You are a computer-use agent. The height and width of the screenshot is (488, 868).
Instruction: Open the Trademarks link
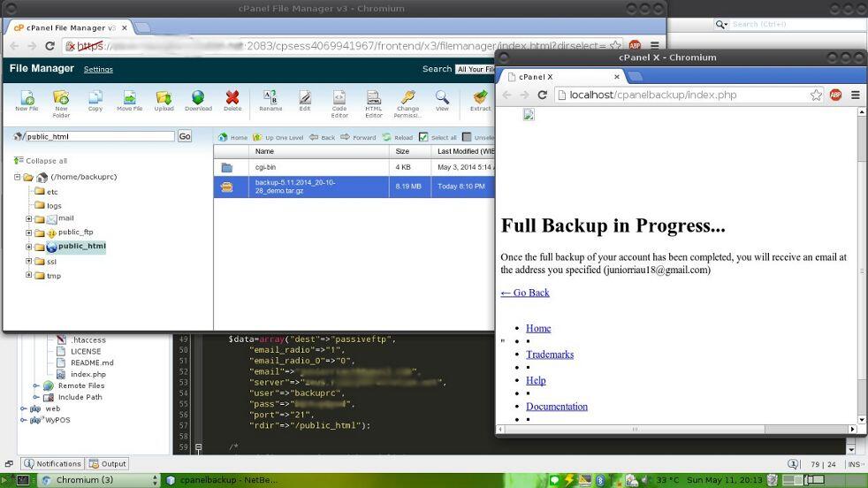coord(550,355)
